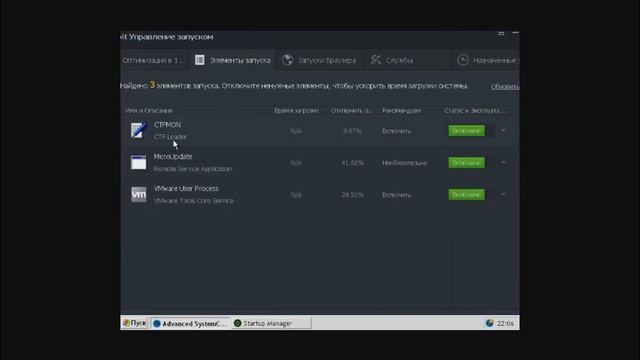Image resolution: width=640 pixels, height=360 pixels.
Task: Click the wrench icon on Службы tab
Action: 376,60
